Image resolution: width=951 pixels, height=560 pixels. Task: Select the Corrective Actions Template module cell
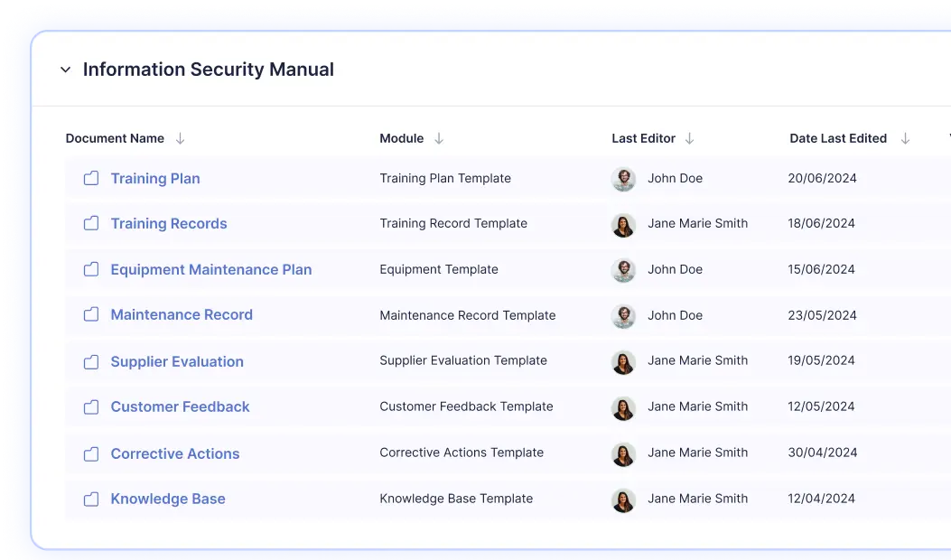[x=462, y=453]
